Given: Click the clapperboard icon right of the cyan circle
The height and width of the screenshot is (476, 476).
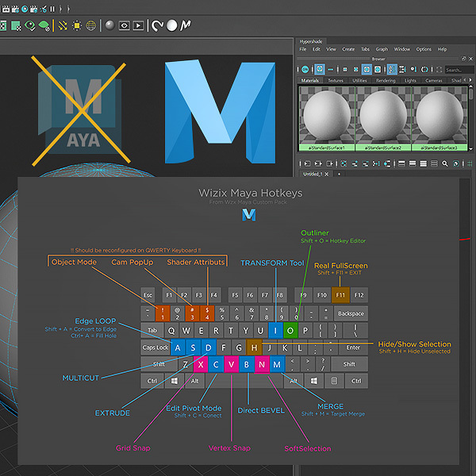Looking at the screenshot, I should tap(33, 9).
